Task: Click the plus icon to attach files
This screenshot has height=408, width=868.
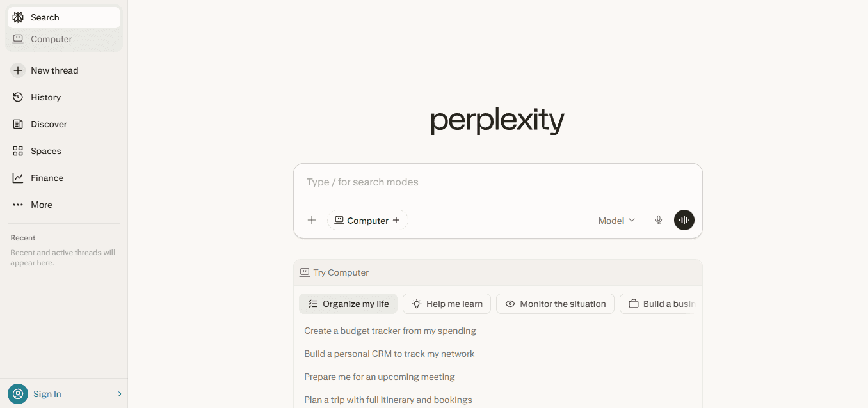Action: click(312, 220)
